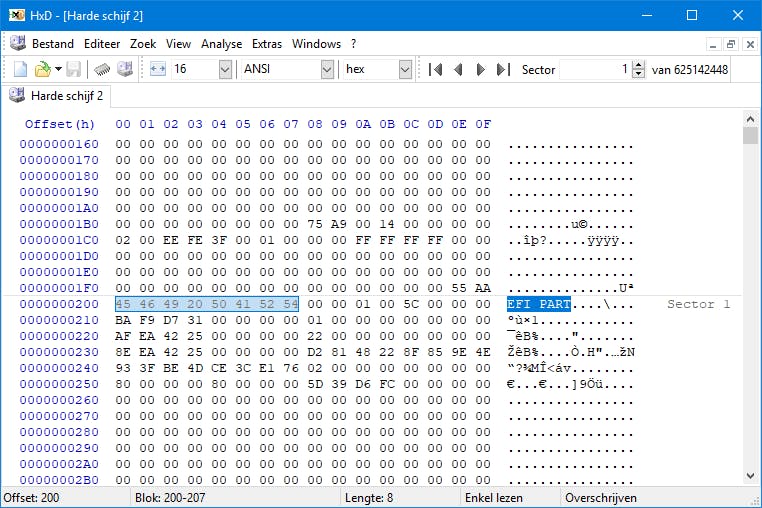Image resolution: width=762 pixels, height=508 pixels.
Task: Click the van 625142448 sector total
Action: coord(690,70)
